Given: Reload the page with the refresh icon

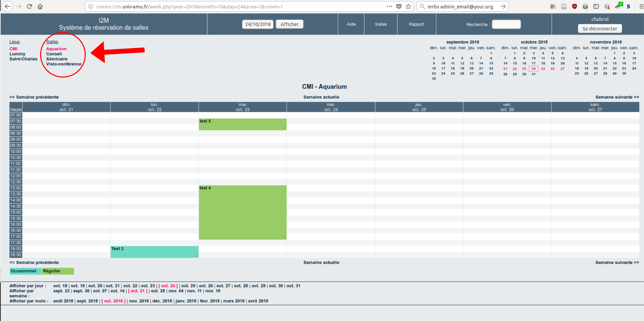Looking at the screenshot, I should click(x=29, y=7).
